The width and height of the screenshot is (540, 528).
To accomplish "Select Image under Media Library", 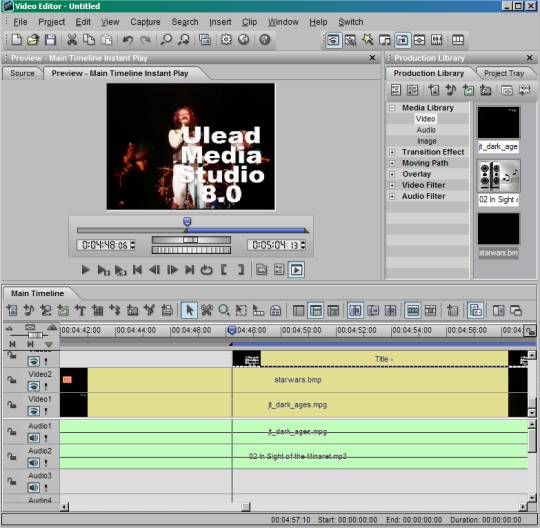I will pos(427,141).
